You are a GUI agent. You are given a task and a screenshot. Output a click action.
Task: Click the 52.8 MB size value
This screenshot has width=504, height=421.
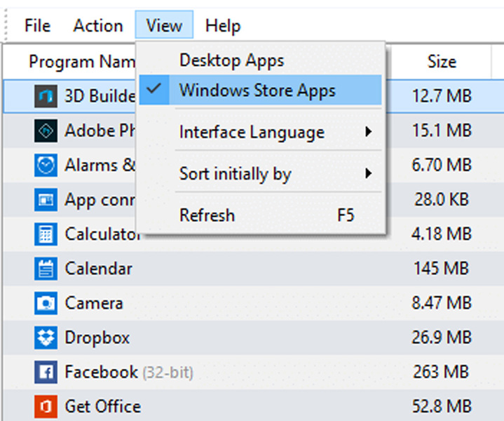442,406
